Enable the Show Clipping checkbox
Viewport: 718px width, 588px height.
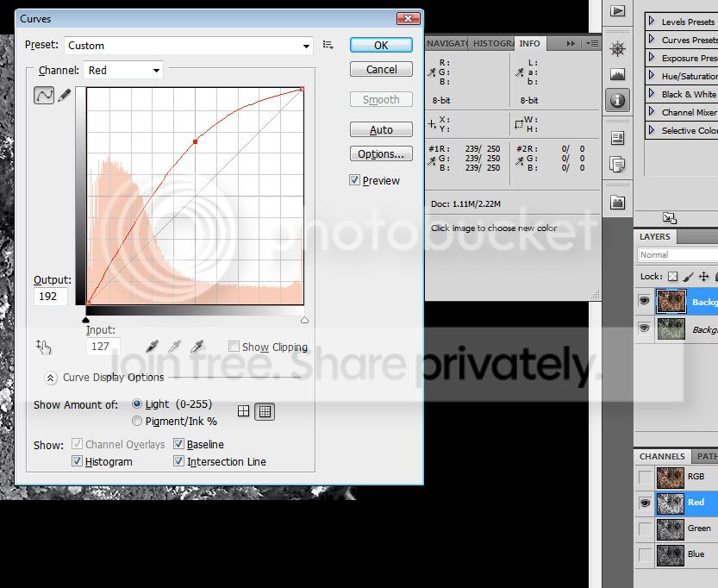point(234,347)
